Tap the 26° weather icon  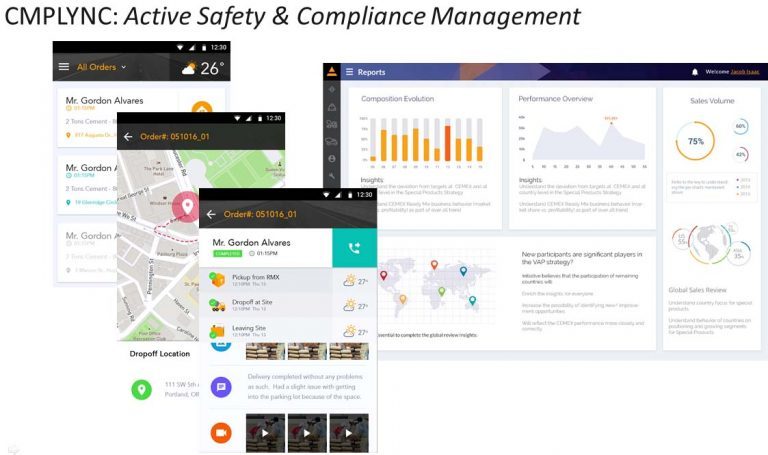click(189, 68)
